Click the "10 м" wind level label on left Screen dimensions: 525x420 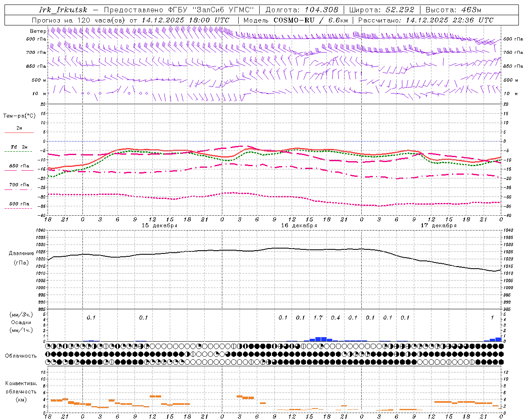click(x=40, y=94)
